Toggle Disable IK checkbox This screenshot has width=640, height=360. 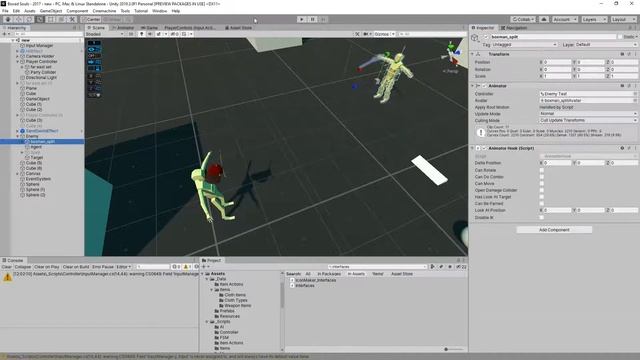coord(542,217)
